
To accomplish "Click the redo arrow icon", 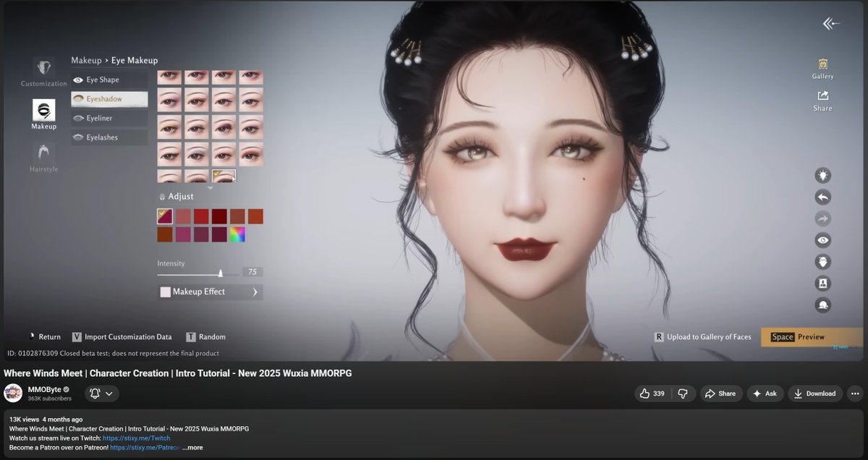I will [x=822, y=218].
